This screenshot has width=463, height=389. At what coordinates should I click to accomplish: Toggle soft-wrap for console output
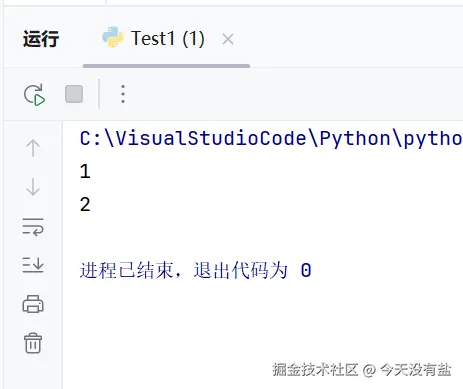click(x=33, y=227)
